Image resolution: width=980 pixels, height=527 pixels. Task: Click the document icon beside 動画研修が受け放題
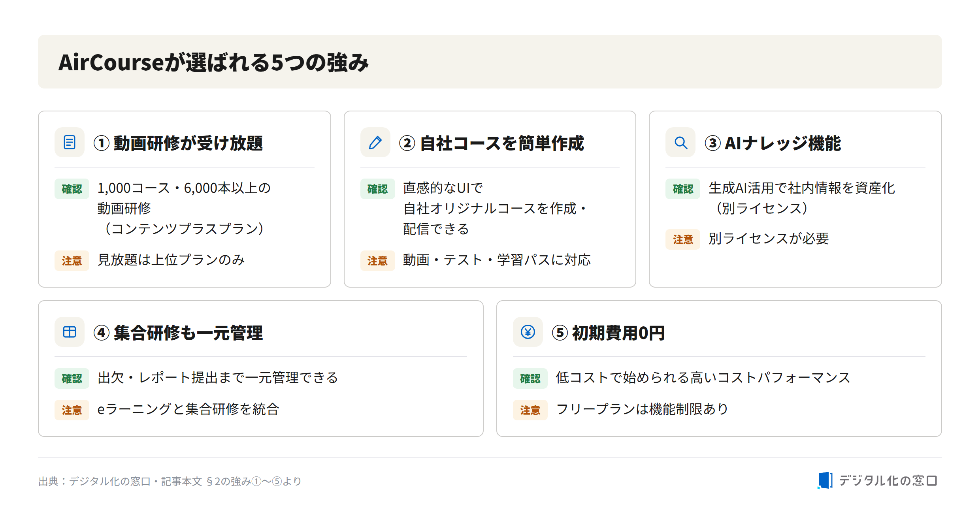tap(70, 142)
